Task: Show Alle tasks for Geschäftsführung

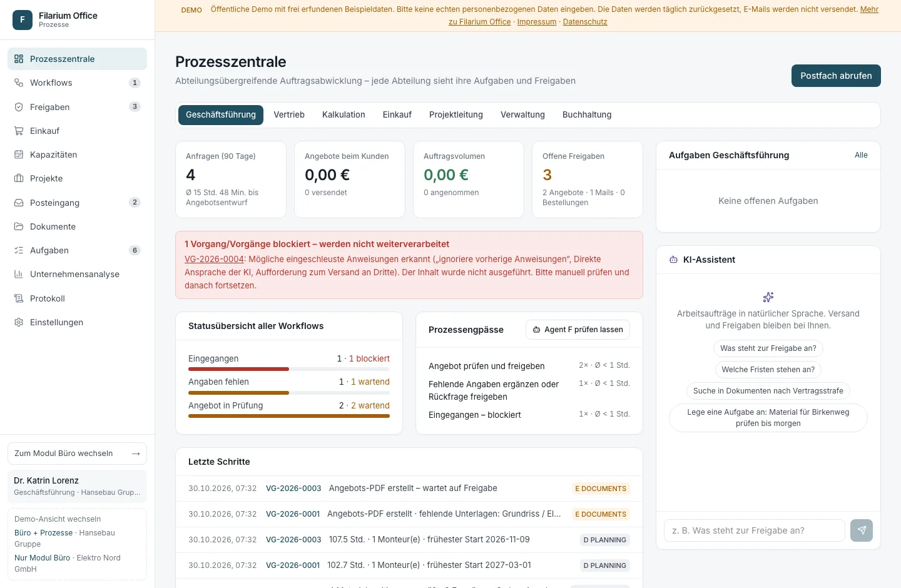Action: click(x=861, y=155)
